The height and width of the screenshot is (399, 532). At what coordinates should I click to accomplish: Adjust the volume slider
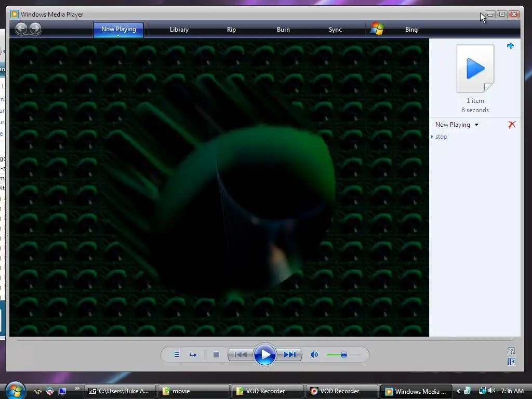(x=344, y=355)
